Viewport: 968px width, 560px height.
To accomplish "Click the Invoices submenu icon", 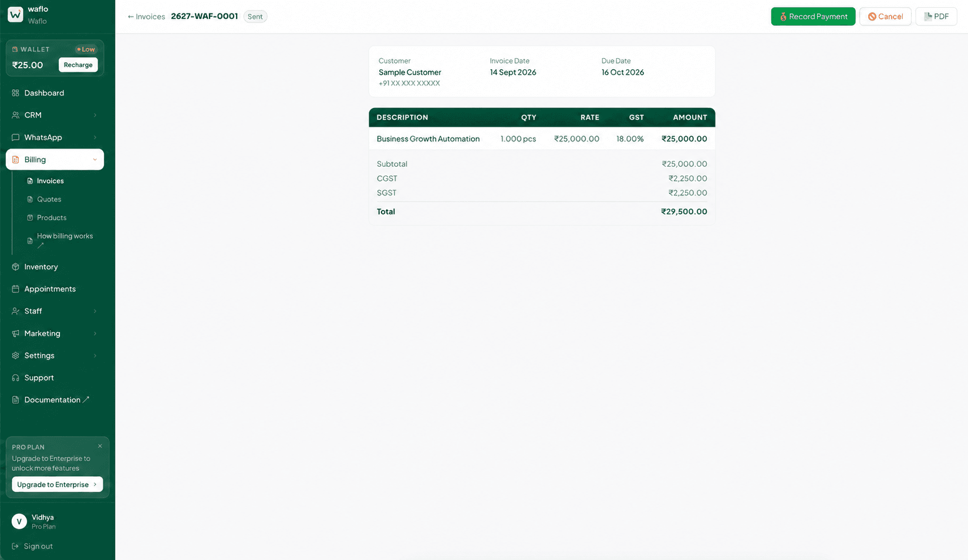I will coord(30,181).
